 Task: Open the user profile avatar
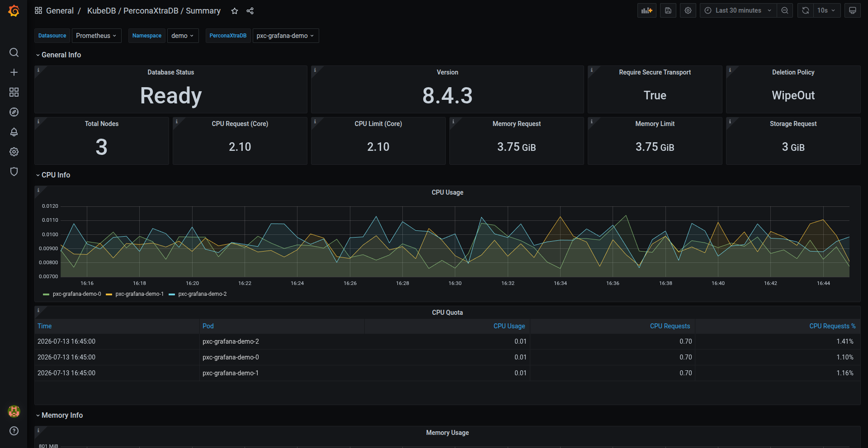pos(14,411)
